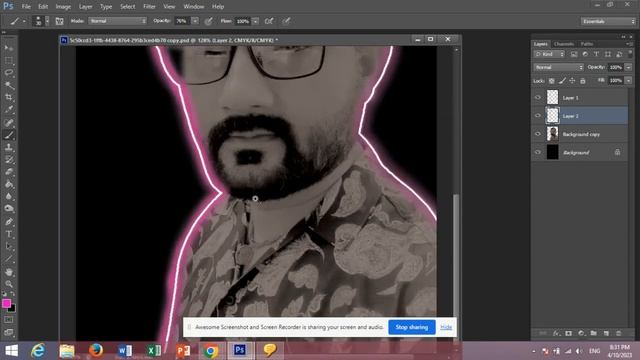The height and width of the screenshot is (360, 640).
Task: Open layer Opacity slider arrow
Action: pyautogui.click(x=629, y=67)
